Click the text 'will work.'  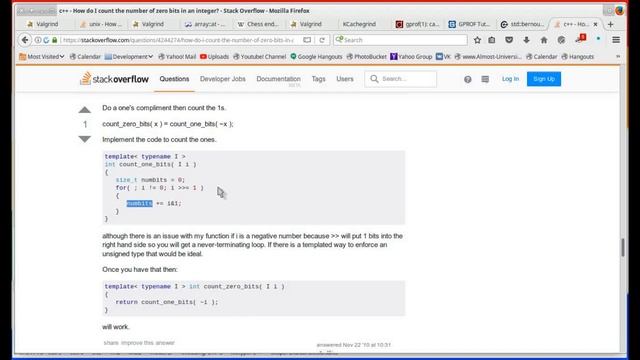click(116, 327)
